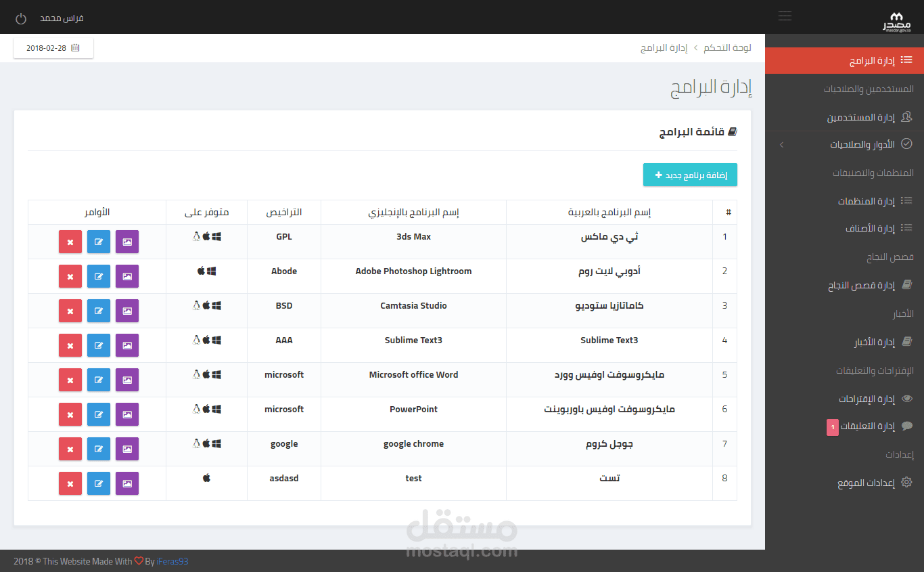Toggle the sidebar hamburger menu
This screenshot has height=572, width=924.
click(785, 16)
